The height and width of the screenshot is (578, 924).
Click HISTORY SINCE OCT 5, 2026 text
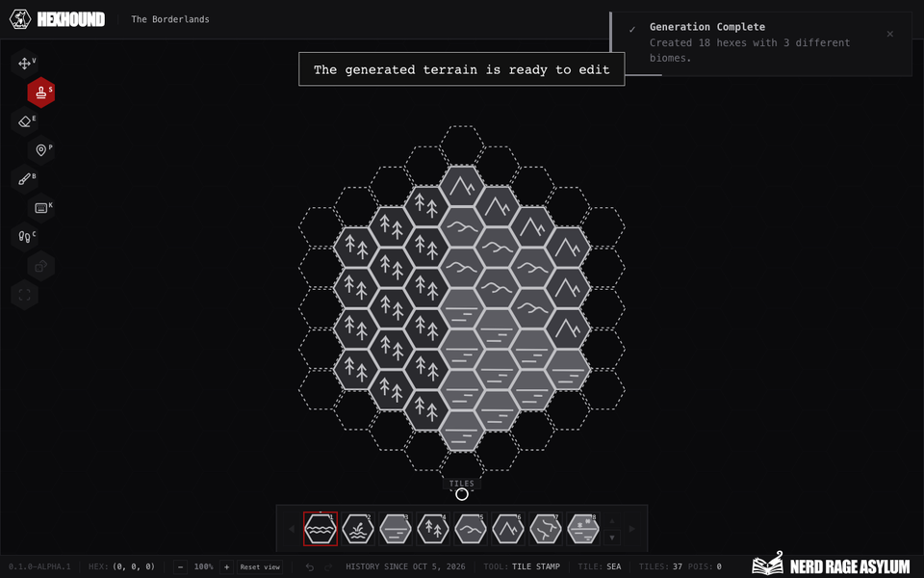pos(405,566)
